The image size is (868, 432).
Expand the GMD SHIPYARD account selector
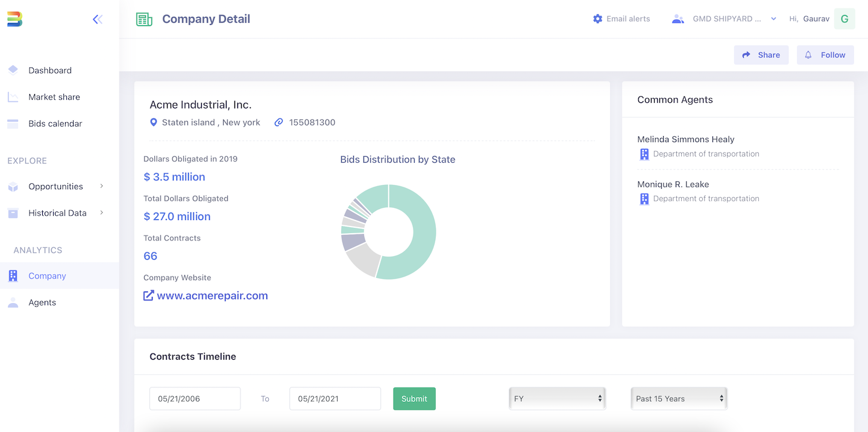coord(773,19)
